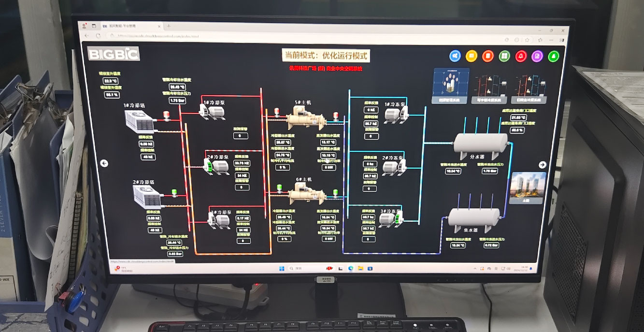
Task: Open the red alarm bell icon
Action: pyautogui.click(x=521, y=56)
